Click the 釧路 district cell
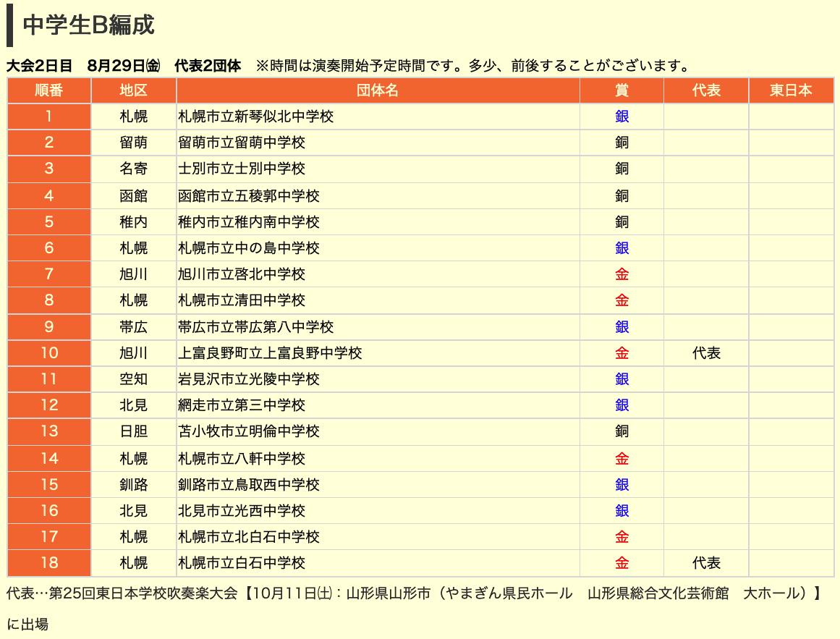 (133, 485)
